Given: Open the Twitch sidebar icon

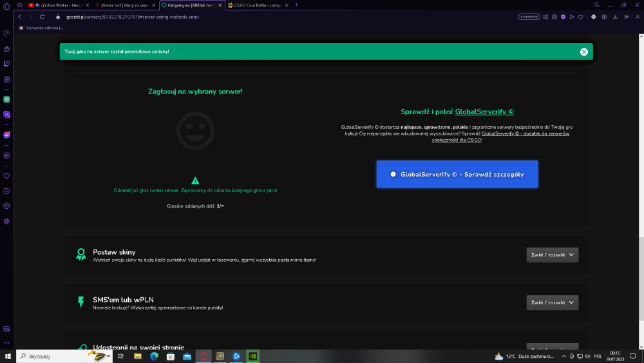Looking at the screenshot, I should click(x=6, y=64).
